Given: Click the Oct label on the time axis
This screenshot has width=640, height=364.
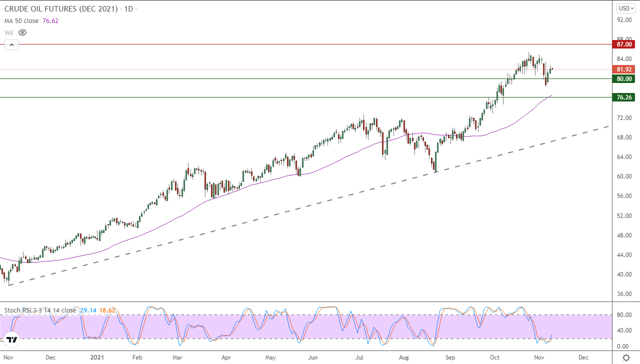Looking at the screenshot, I should [x=494, y=358].
